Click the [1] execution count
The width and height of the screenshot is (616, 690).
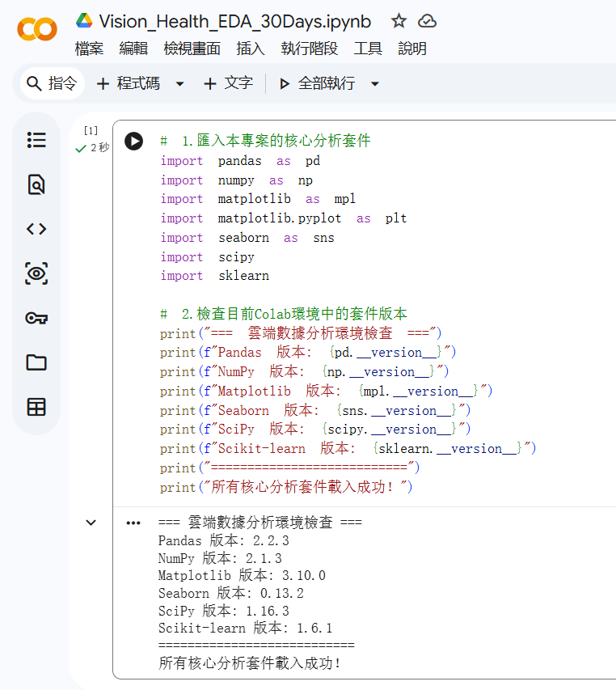(91, 130)
